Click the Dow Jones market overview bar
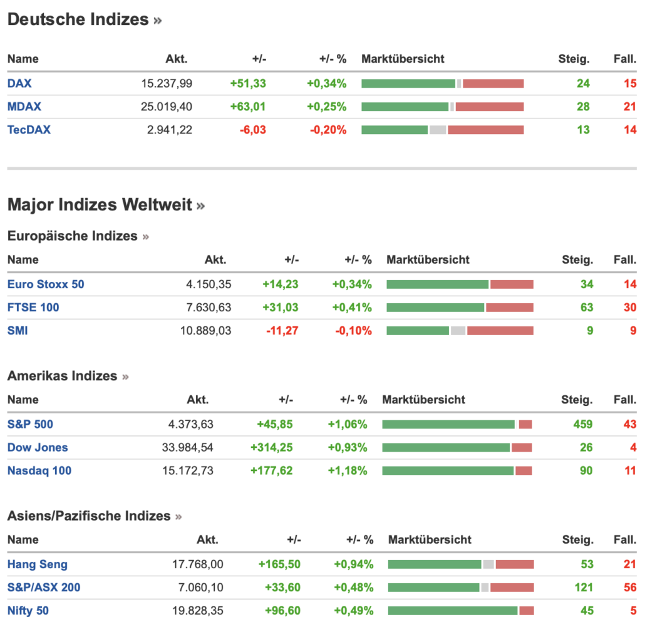 [x=457, y=447]
